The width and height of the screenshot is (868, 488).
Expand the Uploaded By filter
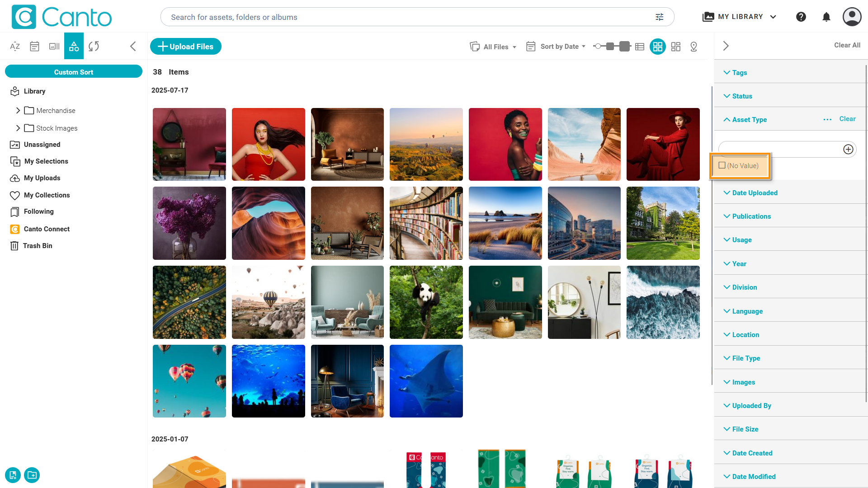tap(747, 405)
